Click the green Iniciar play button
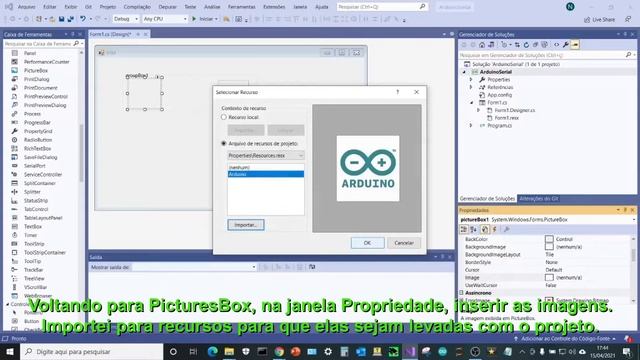640x360 pixels. (194, 19)
